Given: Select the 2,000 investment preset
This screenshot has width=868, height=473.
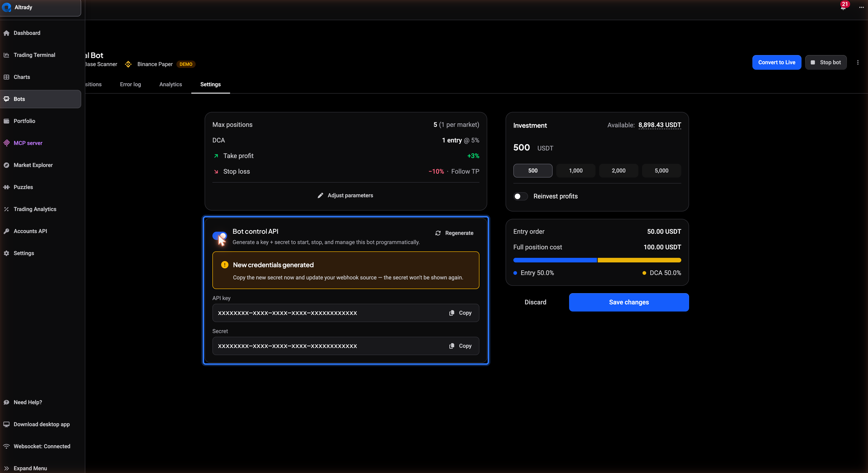Looking at the screenshot, I should [619, 170].
